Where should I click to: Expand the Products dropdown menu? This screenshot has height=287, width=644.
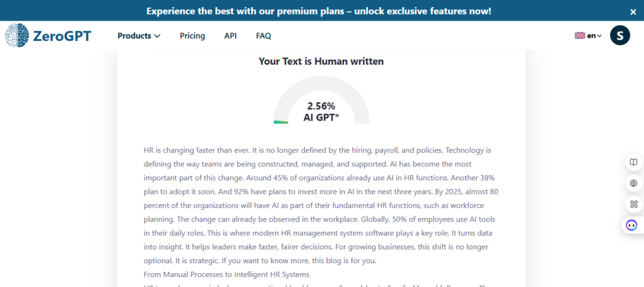(138, 36)
